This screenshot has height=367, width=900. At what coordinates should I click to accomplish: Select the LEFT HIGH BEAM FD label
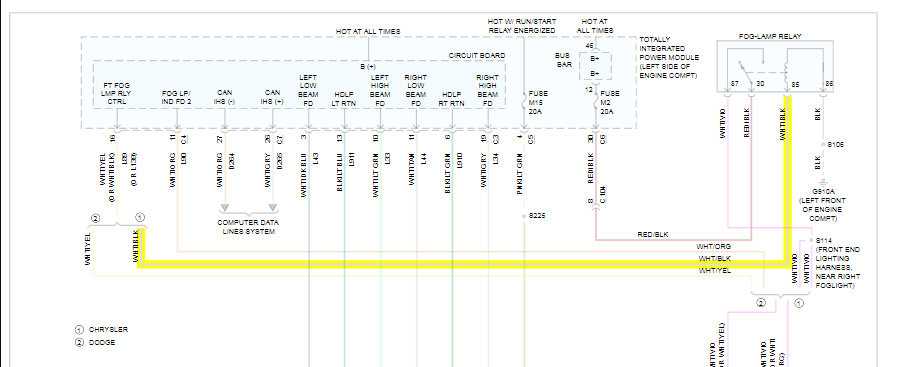tap(379, 90)
